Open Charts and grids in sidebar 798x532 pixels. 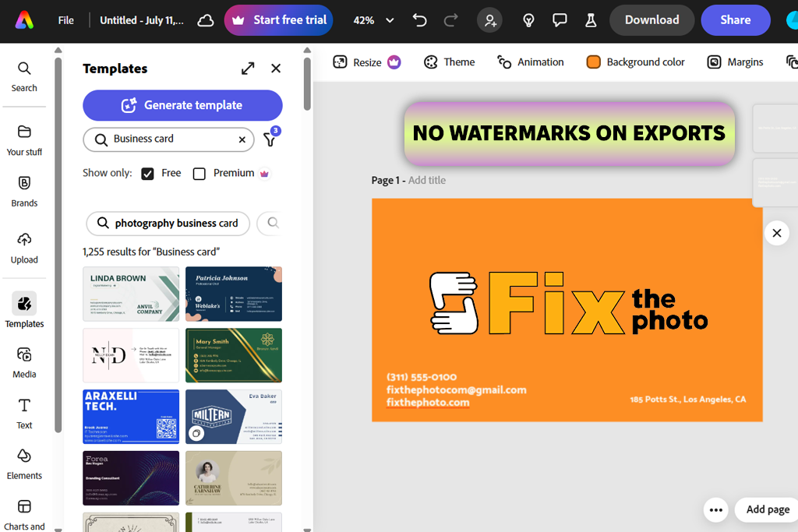[24, 515]
